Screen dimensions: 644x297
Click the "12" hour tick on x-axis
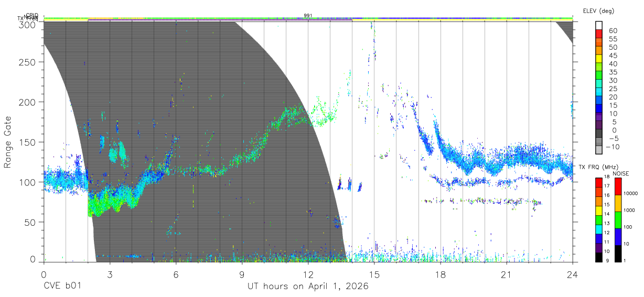[x=308, y=274]
